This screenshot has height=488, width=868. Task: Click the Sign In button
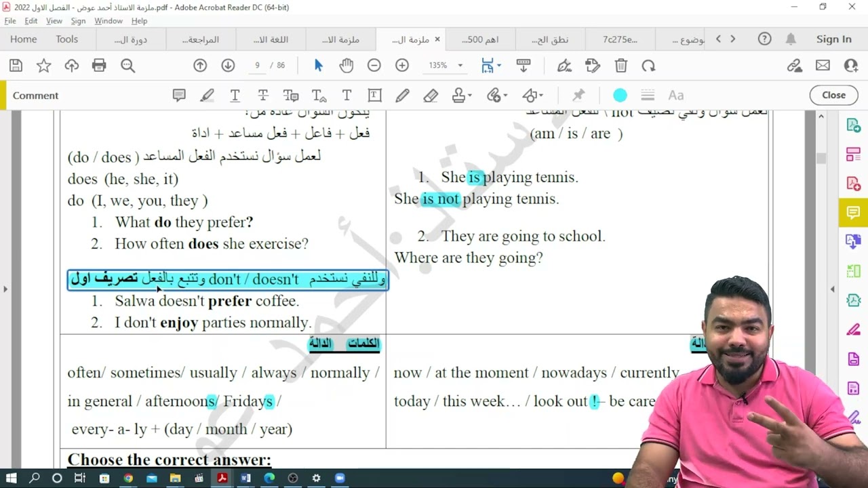coord(833,39)
